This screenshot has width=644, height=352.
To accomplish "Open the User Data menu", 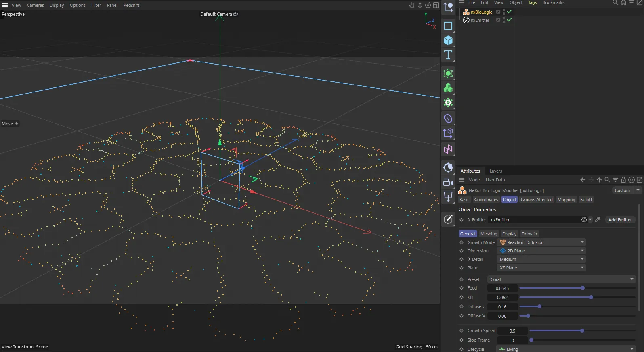I will click(x=495, y=180).
